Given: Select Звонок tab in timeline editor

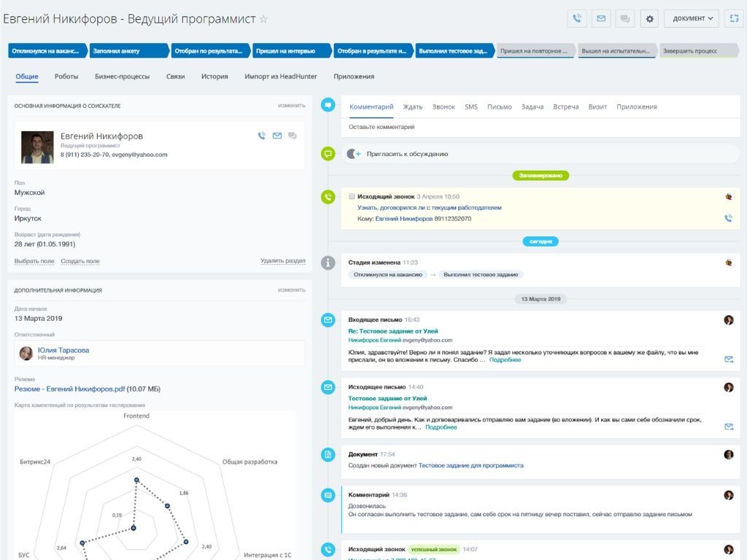Looking at the screenshot, I should 444,106.
